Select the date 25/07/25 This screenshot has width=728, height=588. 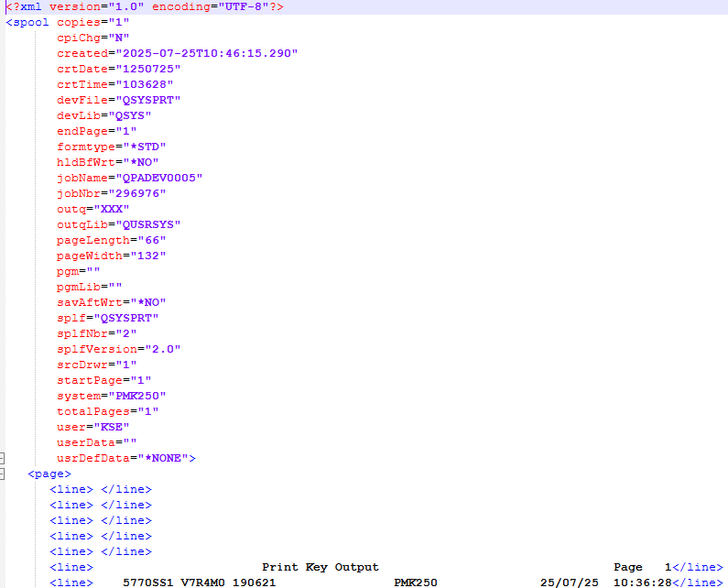(x=570, y=583)
